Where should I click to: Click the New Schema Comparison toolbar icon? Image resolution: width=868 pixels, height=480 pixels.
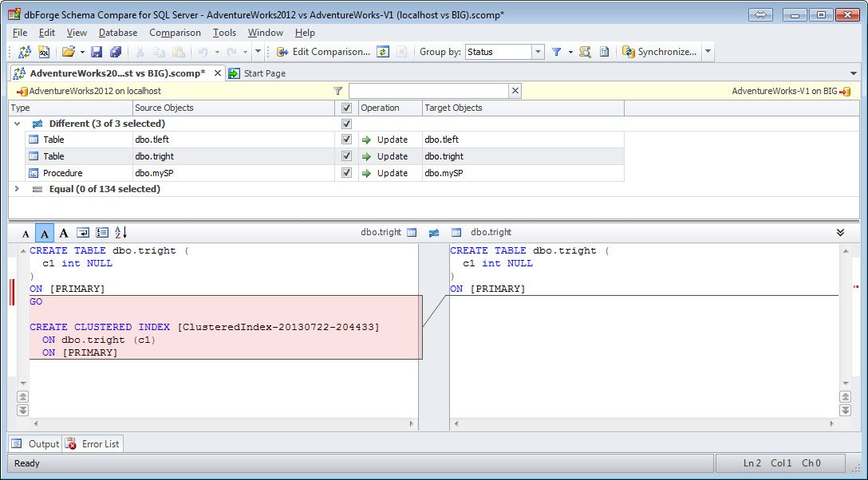pyautogui.click(x=25, y=52)
